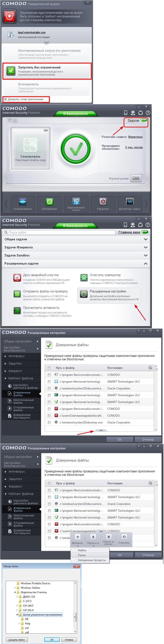This screenshot has width=164, height=644.
Task: Toggle the Доверять этому приложению checkbox
Action: 6,99
